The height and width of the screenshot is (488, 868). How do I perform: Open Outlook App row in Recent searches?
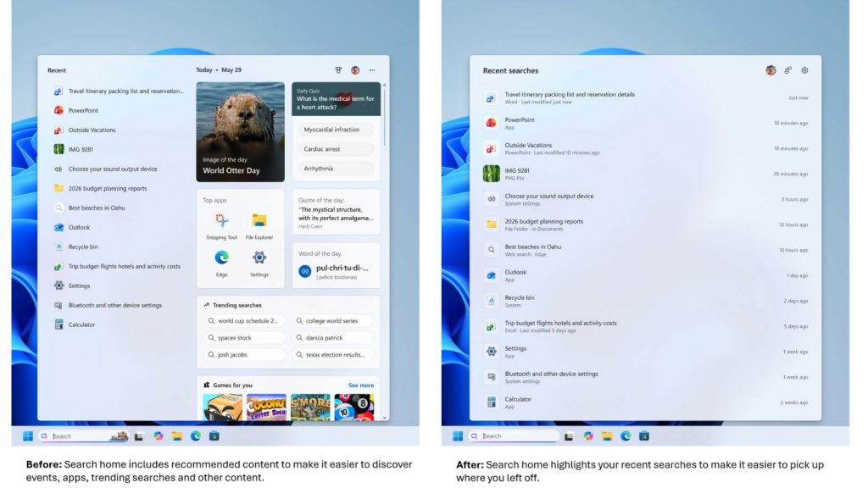pos(645,275)
